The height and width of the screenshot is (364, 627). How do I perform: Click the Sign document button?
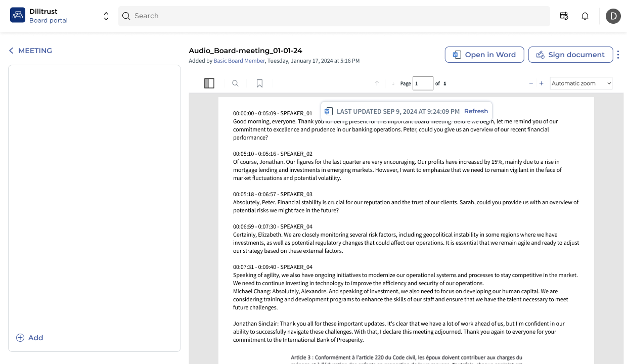click(x=570, y=55)
